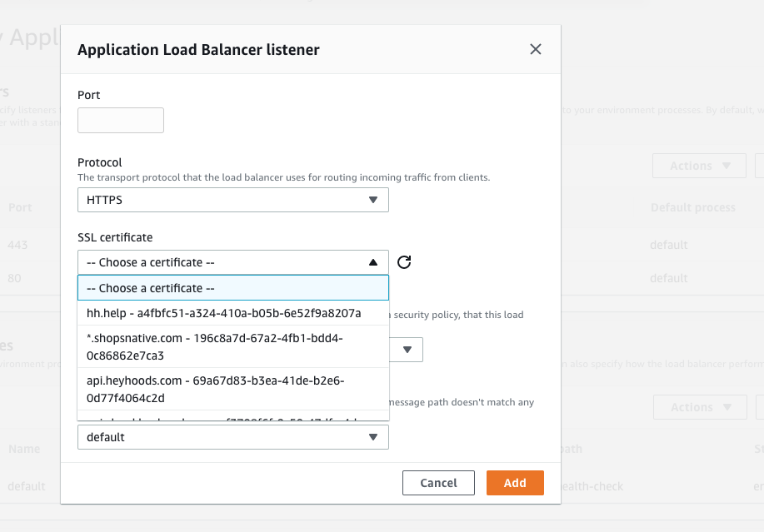
Task: Collapse the SSL certificate dropdown
Action: pyautogui.click(x=232, y=262)
